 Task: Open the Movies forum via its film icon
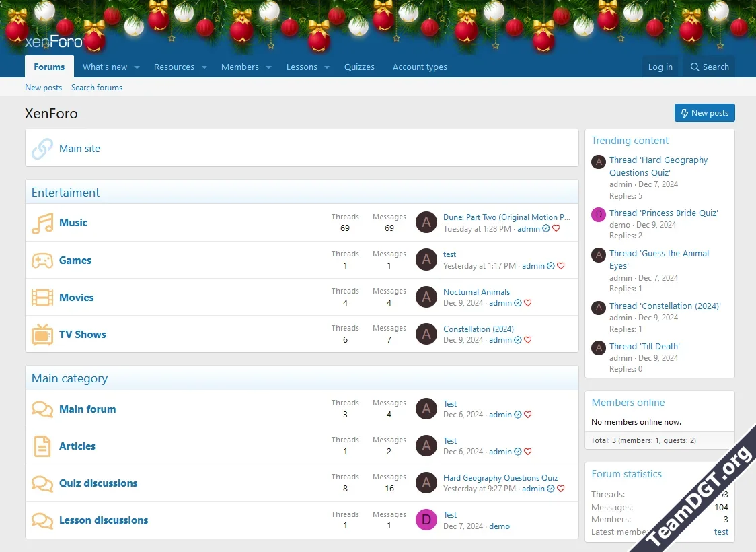(x=42, y=297)
